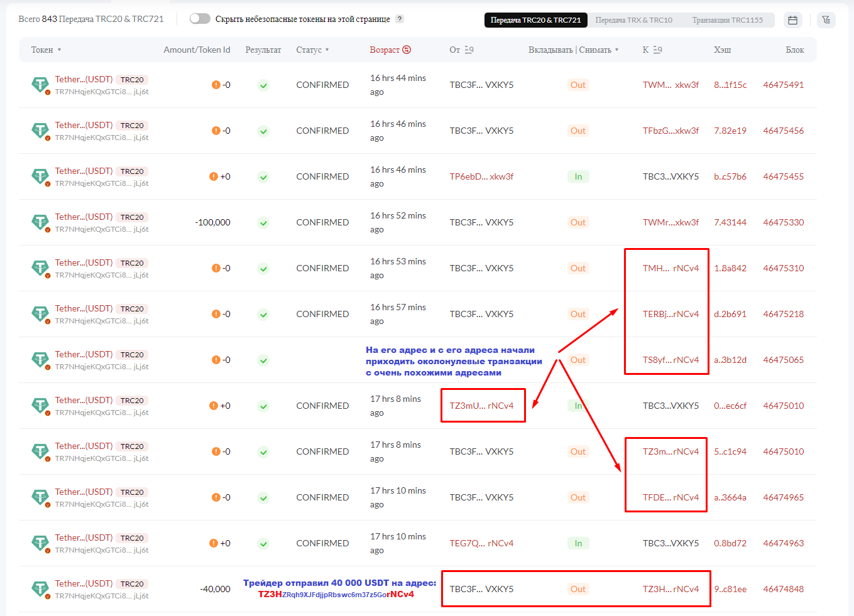
Task: Click filter icon at top right
Action: coord(826,20)
